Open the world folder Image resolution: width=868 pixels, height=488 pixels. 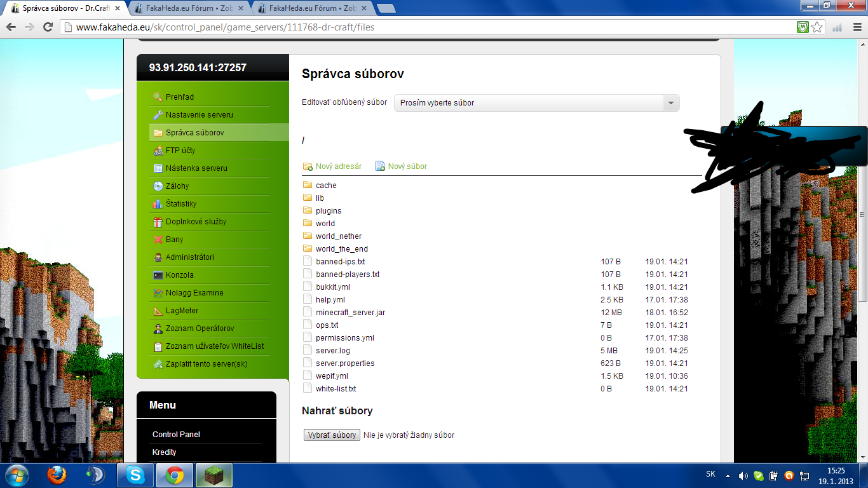[x=325, y=224]
